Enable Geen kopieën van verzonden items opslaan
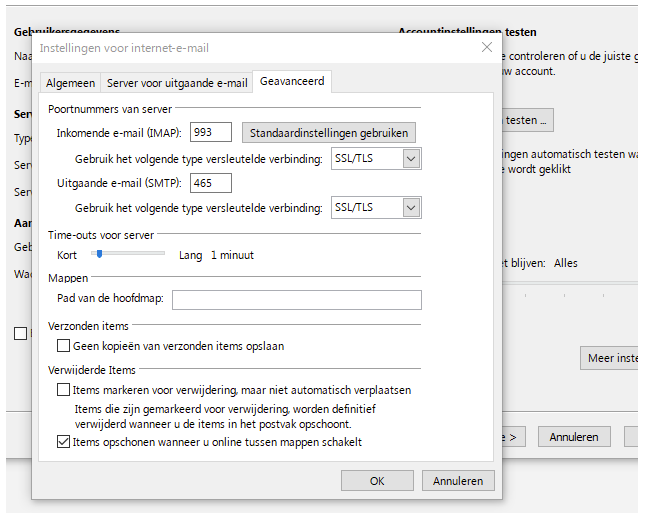Screen dimensions: 656x532 point(64,346)
